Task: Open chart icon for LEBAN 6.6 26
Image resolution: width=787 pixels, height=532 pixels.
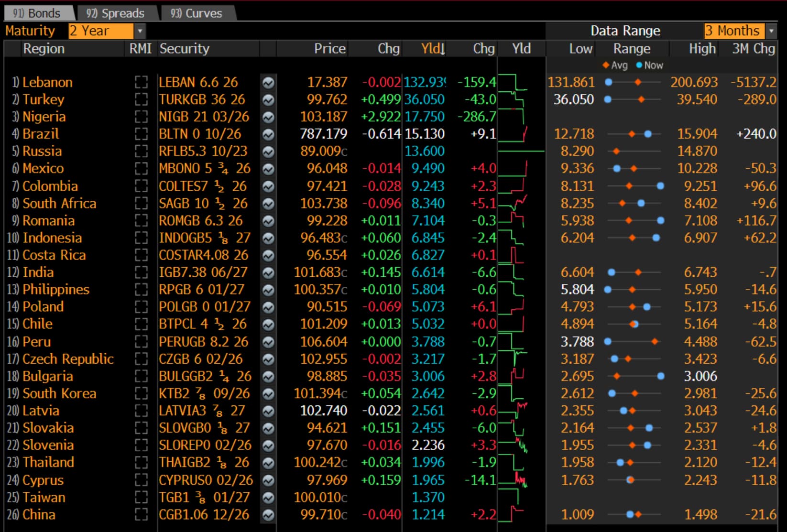Action: click(x=268, y=83)
